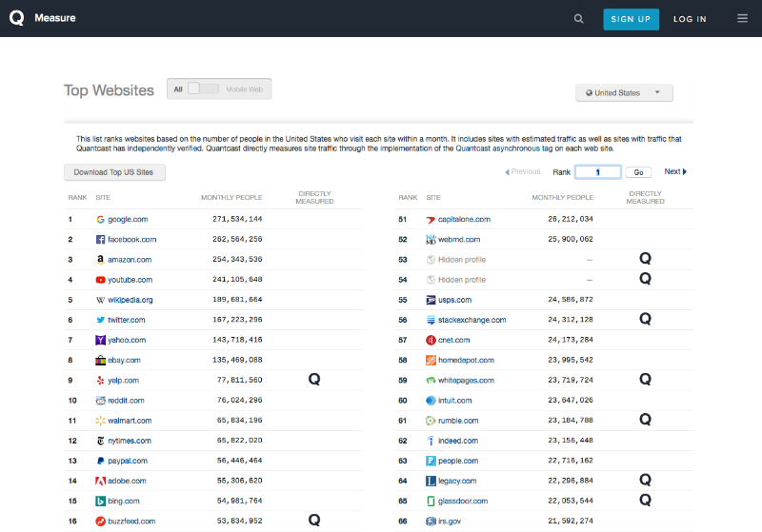Click the PayPal favicon icon
The width and height of the screenshot is (762, 532).
coord(100,461)
